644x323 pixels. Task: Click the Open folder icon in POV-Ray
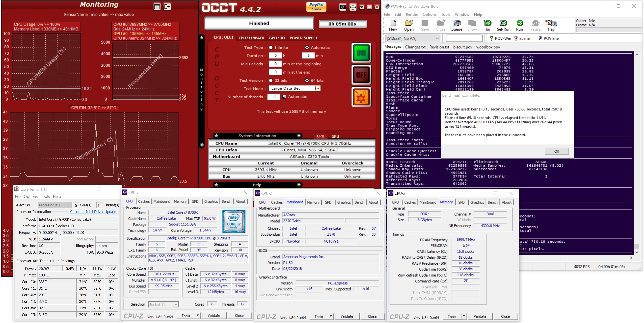click(x=409, y=25)
